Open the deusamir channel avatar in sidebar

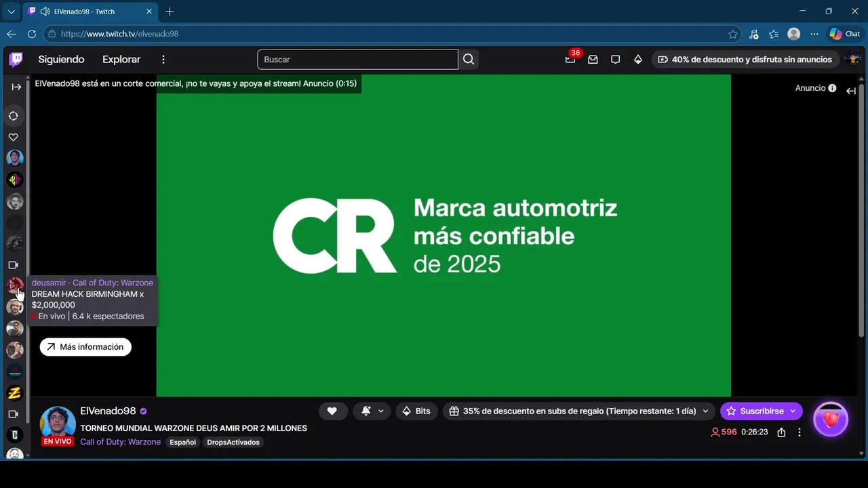coord(14,285)
